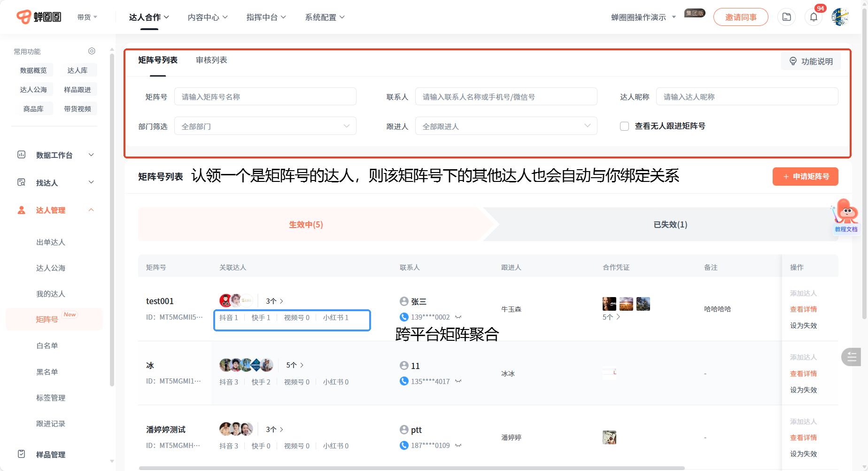Switch to 审核列表 tab
The image size is (868, 471).
(x=211, y=60)
